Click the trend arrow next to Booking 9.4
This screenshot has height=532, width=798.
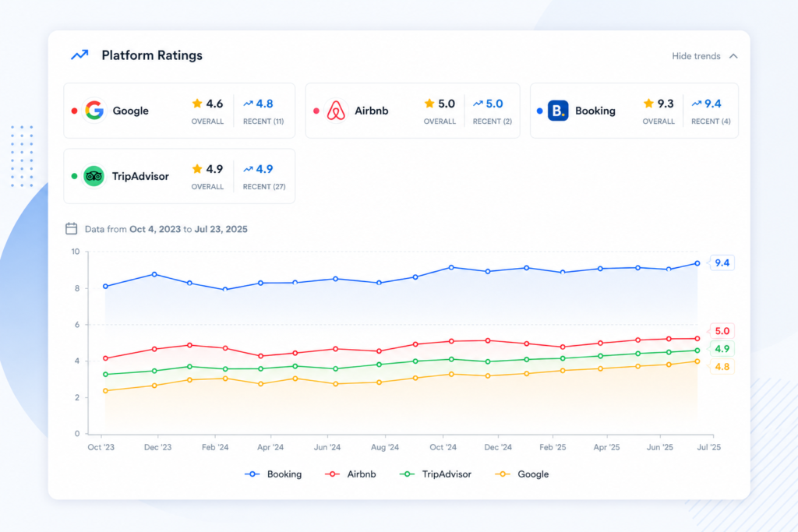(x=696, y=104)
